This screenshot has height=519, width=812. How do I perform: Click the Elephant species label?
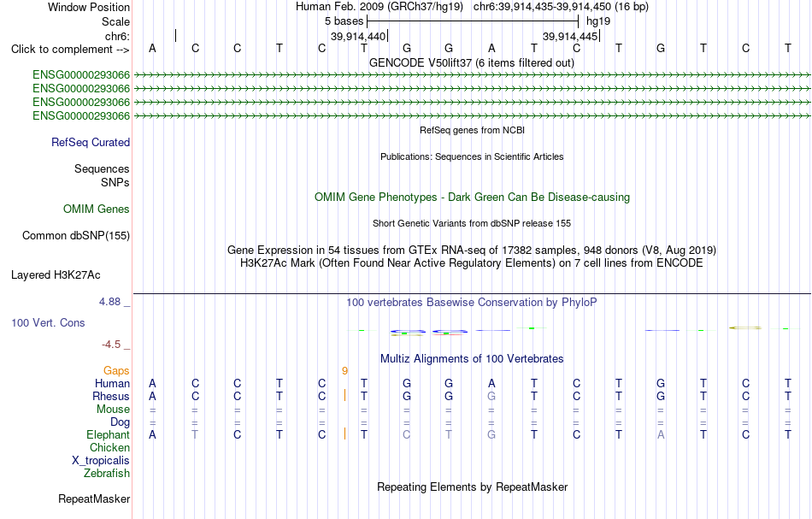tap(108, 435)
